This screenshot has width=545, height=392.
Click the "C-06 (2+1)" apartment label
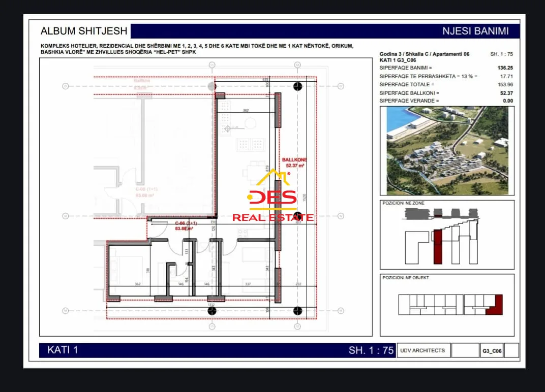point(186,223)
